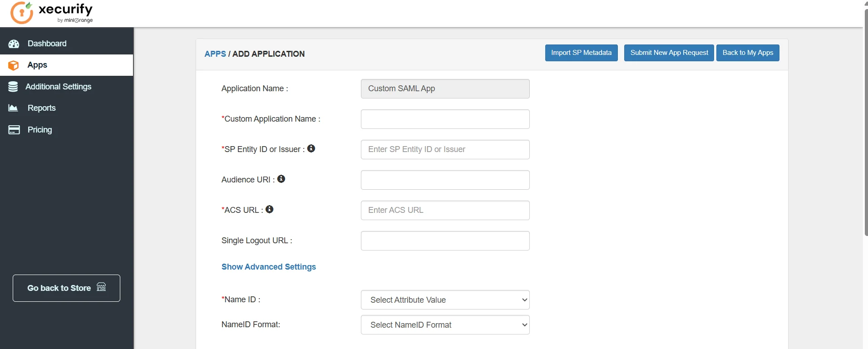Image resolution: width=868 pixels, height=349 pixels.
Task: Click Back to My Apps button
Action: [748, 53]
